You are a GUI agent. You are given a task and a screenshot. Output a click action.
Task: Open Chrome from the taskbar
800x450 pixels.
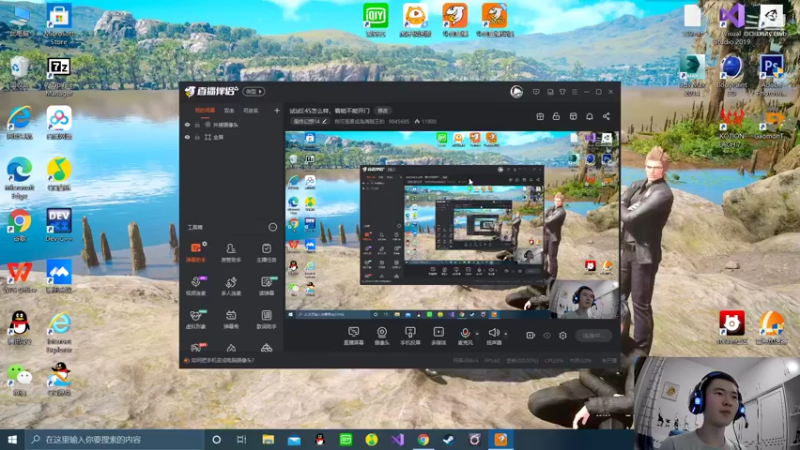[423, 439]
